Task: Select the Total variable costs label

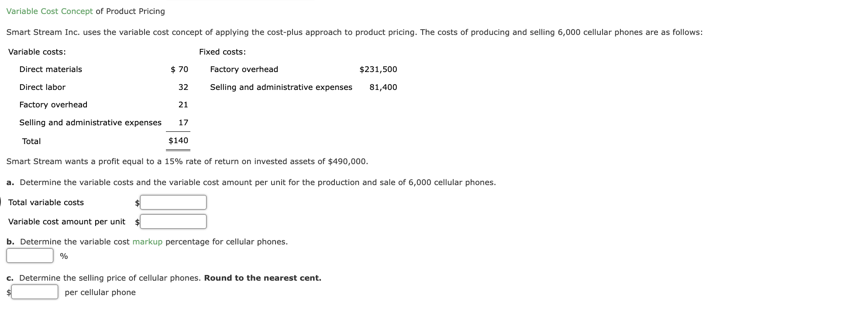Action: [x=45, y=202]
